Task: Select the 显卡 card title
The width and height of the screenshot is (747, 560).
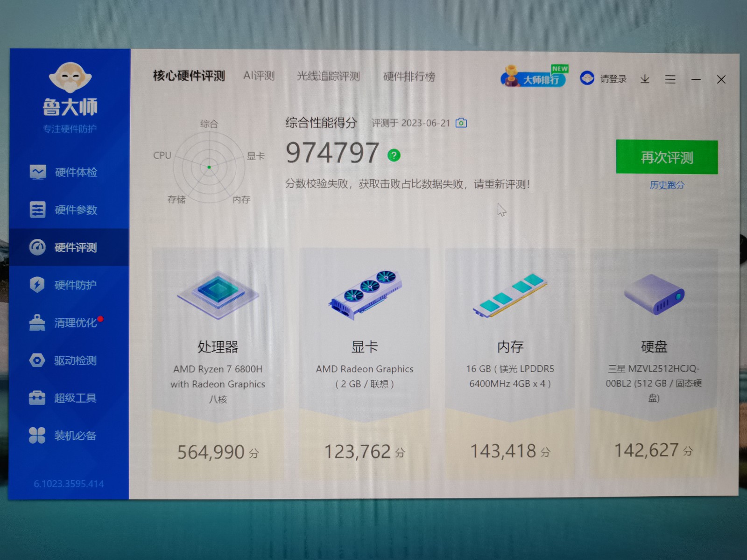Action: coord(365,347)
